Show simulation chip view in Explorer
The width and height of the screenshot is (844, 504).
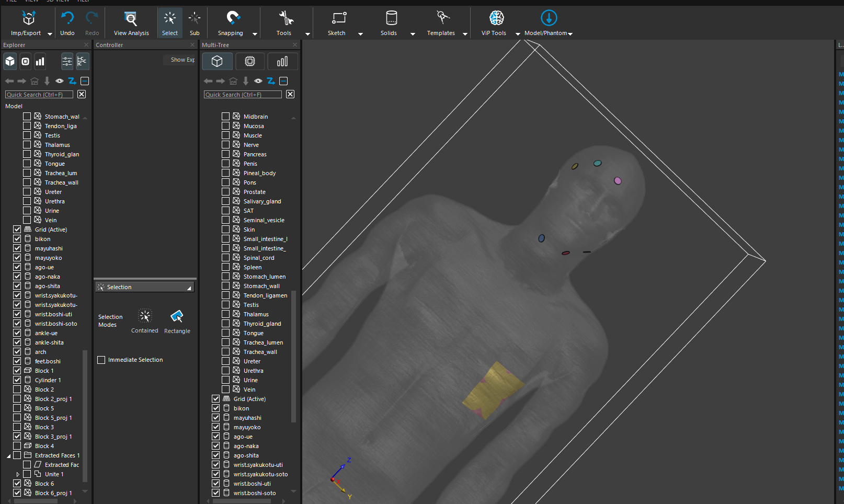click(25, 62)
